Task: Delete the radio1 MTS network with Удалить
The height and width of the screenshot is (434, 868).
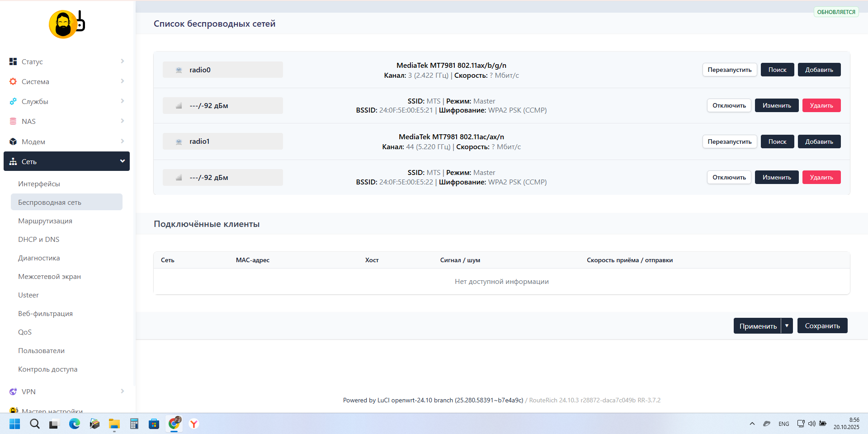Action: coord(821,177)
